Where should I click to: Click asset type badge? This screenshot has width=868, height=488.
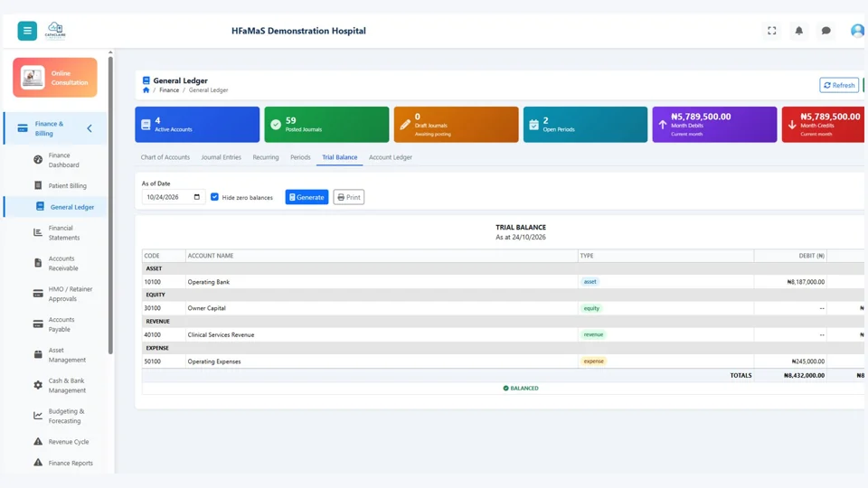point(590,282)
